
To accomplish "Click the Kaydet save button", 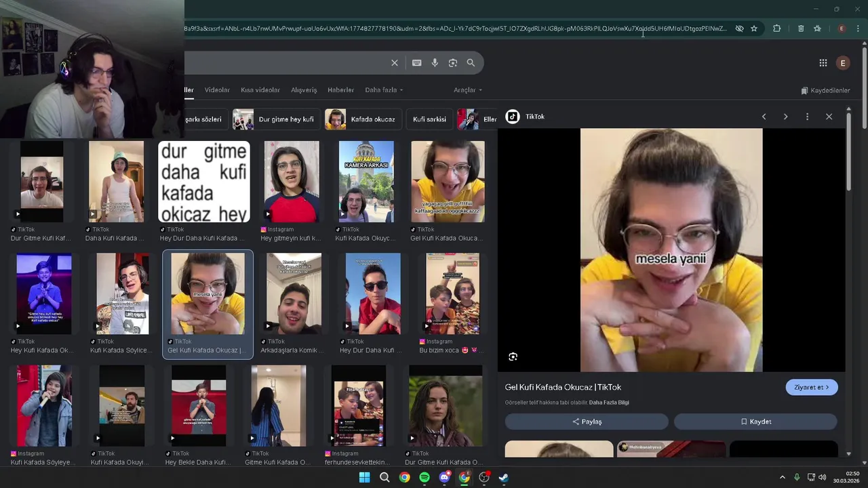I will pos(755,422).
